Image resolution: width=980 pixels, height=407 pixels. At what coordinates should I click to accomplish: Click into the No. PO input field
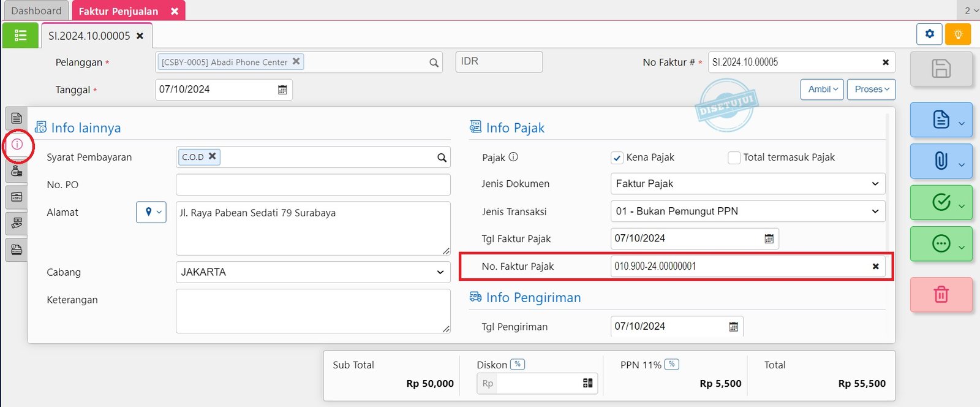(312, 185)
